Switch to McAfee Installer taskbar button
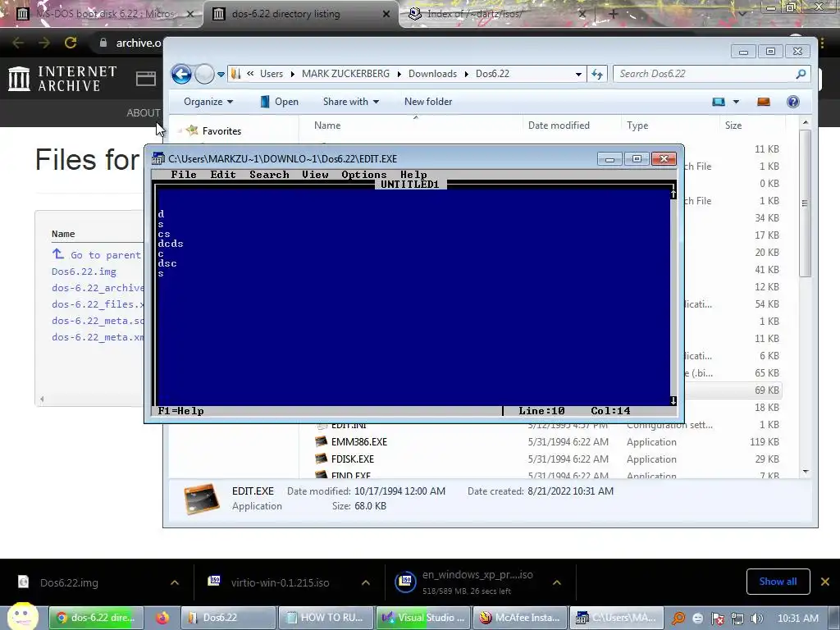Screen dimensions: 840x630 pos(521,618)
